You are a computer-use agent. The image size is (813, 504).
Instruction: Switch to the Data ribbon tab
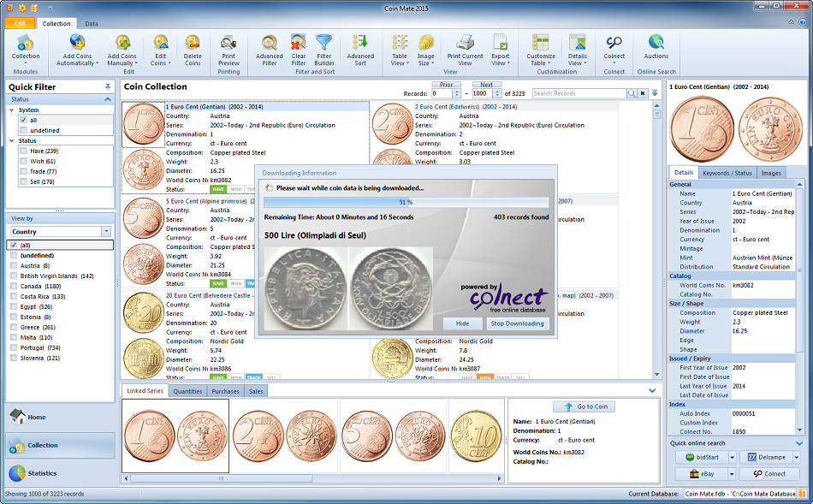[x=92, y=23]
